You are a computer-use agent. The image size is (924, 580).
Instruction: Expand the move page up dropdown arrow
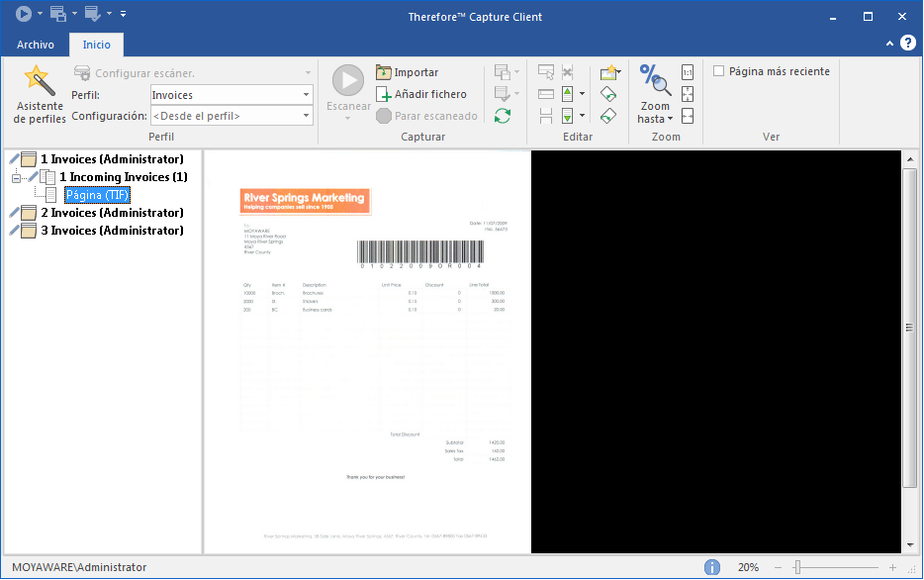(x=583, y=94)
